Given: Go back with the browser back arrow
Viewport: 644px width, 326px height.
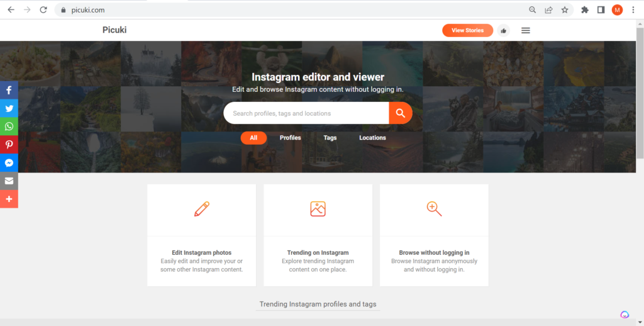Looking at the screenshot, I should (11, 10).
